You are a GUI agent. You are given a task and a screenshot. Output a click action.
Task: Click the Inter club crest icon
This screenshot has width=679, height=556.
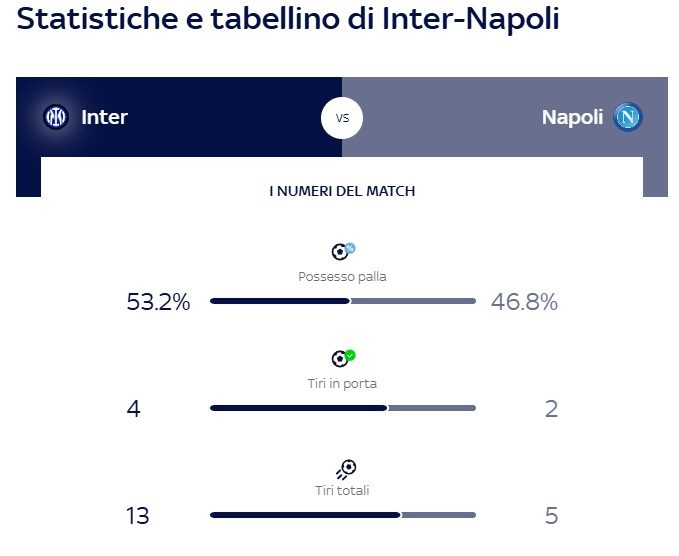[56, 117]
